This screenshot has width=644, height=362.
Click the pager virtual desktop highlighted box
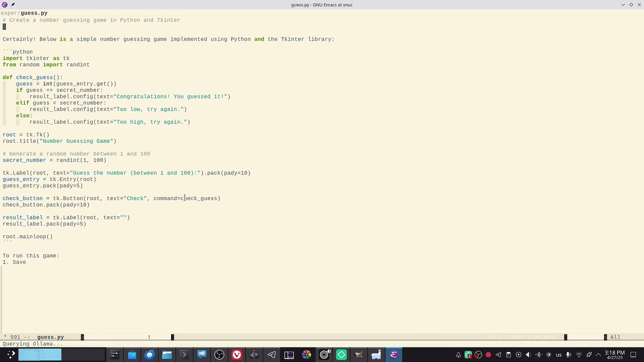click(x=40, y=355)
